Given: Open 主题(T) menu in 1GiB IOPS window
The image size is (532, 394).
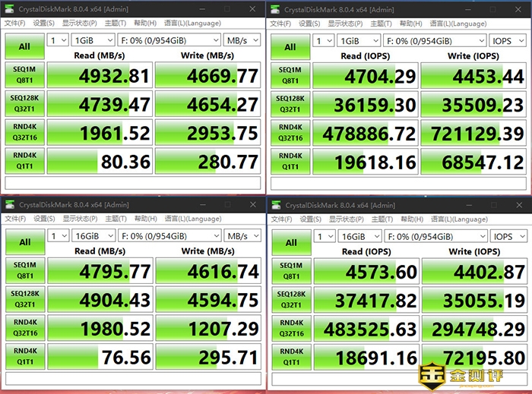Looking at the screenshot, I should pyautogui.click(x=381, y=24).
